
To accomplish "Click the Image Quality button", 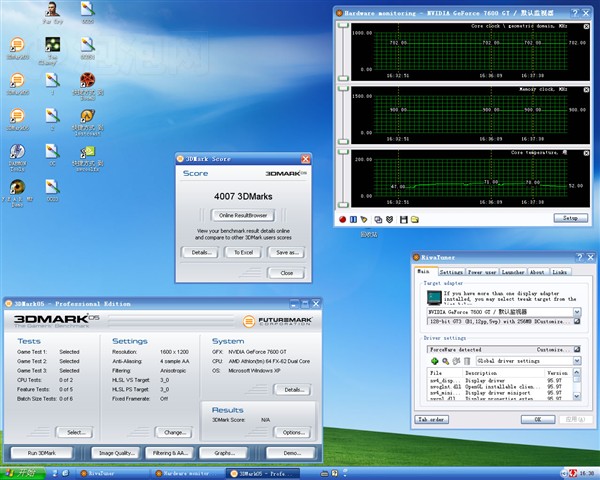I will click(x=116, y=453).
